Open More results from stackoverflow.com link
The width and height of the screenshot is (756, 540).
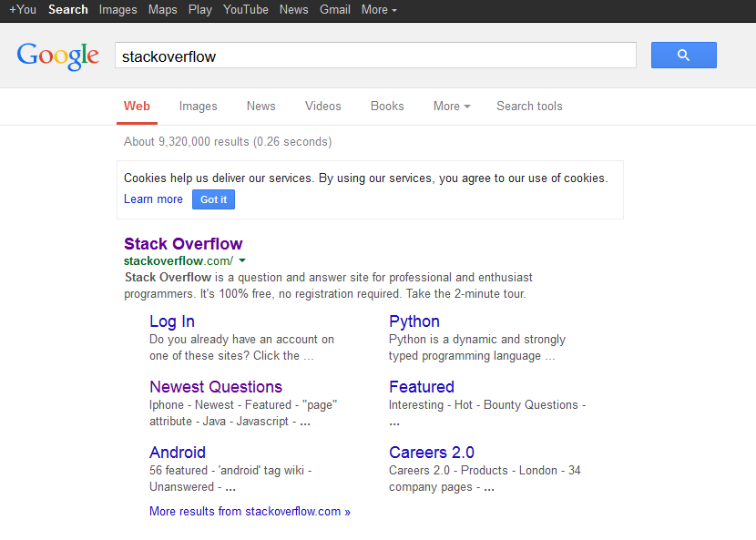(x=250, y=511)
